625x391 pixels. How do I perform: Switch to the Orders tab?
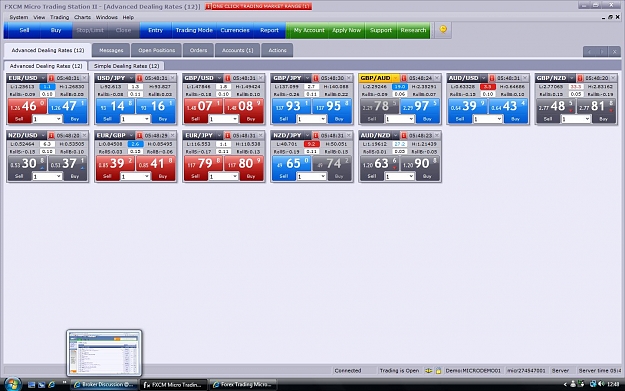coord(198,50)
